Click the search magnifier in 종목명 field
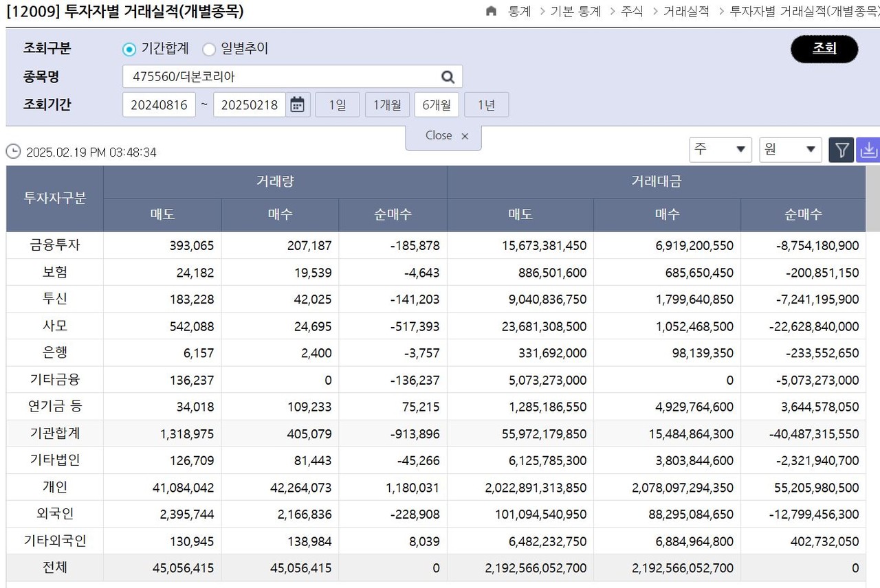 pos(448,77)
